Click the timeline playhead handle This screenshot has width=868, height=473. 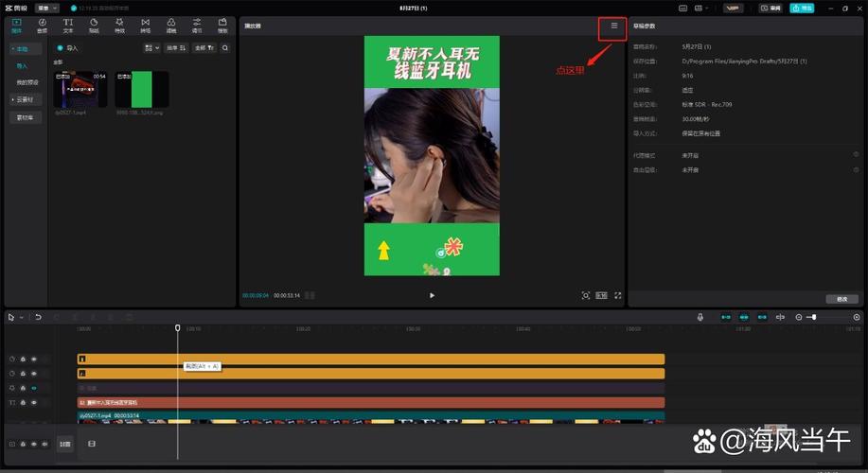click(178, 328)
